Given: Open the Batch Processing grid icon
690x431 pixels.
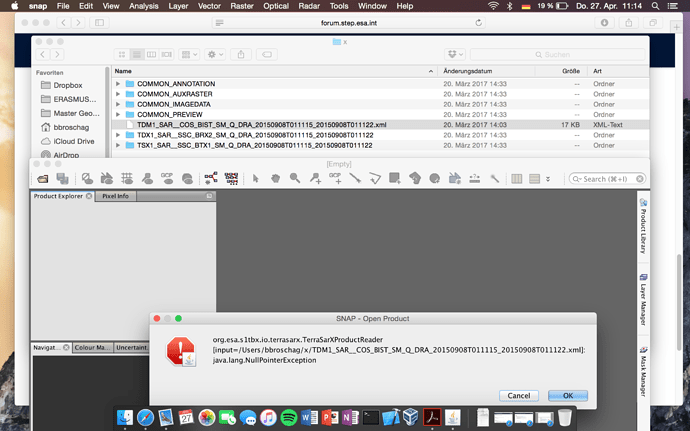Looking at the screenshot, I should tap(231, 178).
